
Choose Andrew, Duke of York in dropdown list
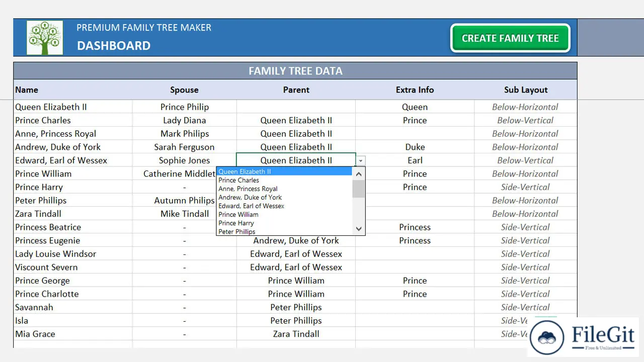[x=285, y=197]
